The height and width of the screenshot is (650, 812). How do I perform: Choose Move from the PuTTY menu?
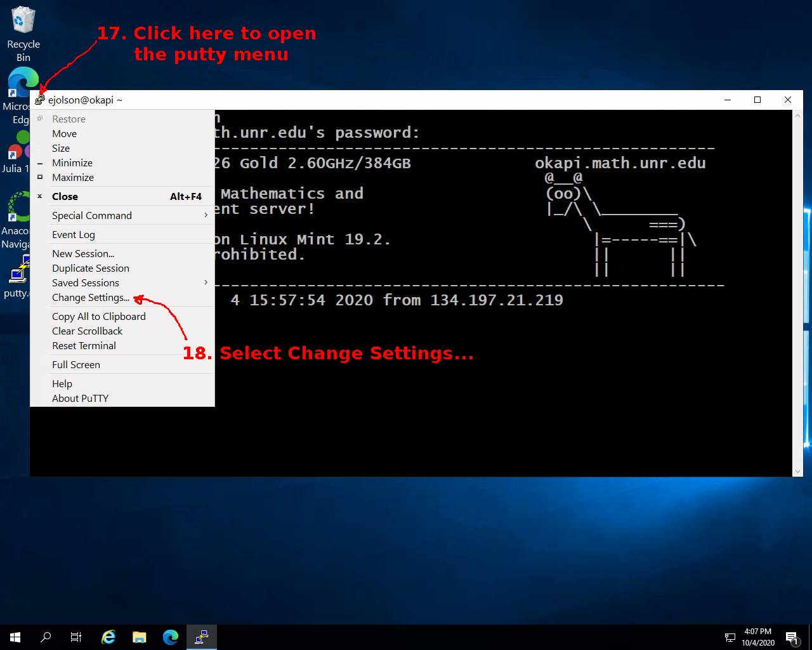point(122,134)
